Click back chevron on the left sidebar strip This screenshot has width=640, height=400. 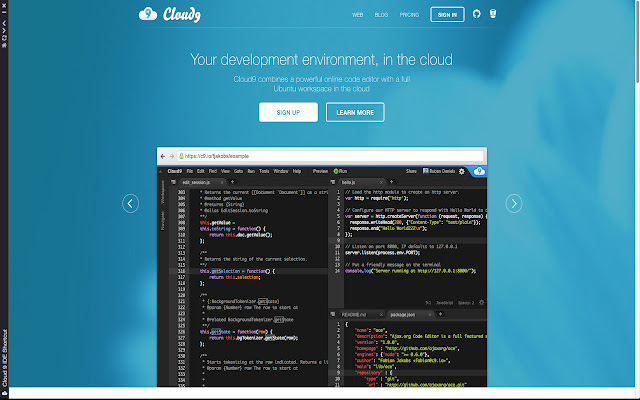coord(4,23)
